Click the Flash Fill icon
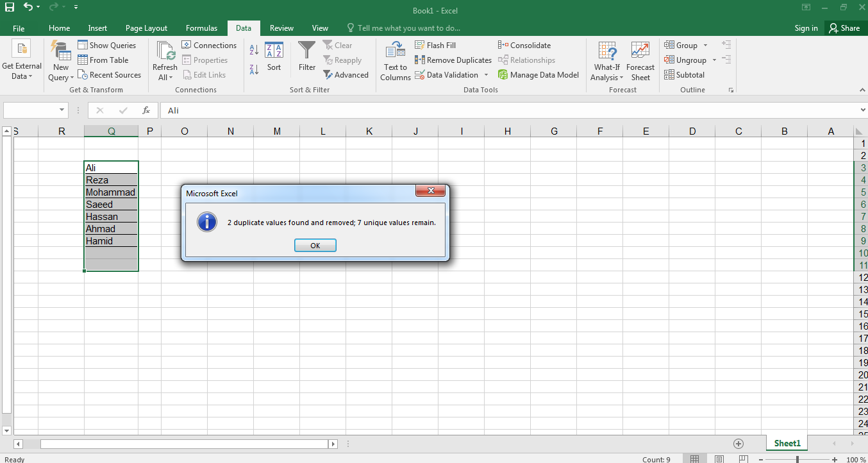The width and height of the screenshot is (868, 463). [x=420, y=46]
